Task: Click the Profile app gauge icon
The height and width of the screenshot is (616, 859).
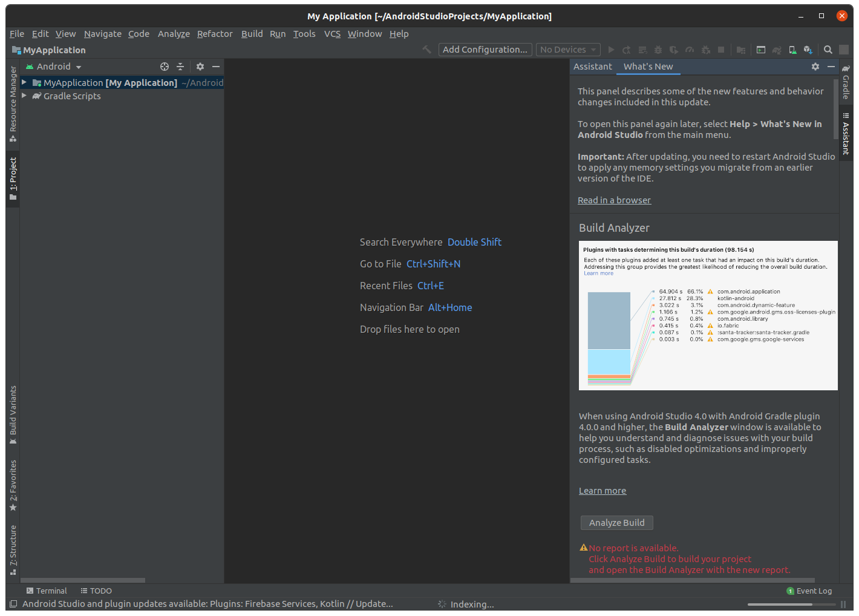Action: (690, 50)
